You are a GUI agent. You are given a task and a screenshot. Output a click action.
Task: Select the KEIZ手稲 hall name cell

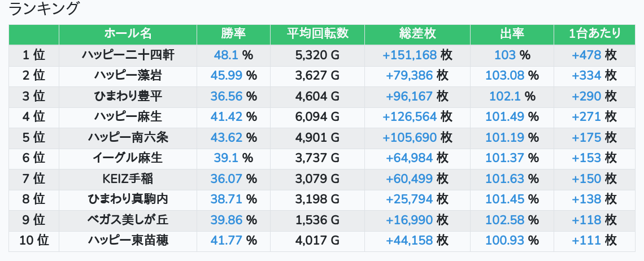pos(128,179)
